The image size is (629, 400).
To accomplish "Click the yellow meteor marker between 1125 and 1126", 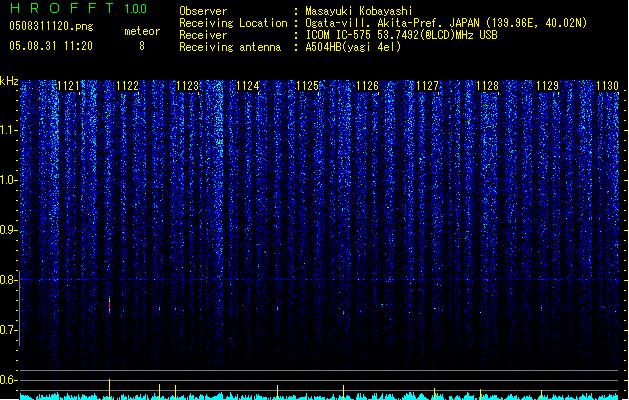I will 343,392.
